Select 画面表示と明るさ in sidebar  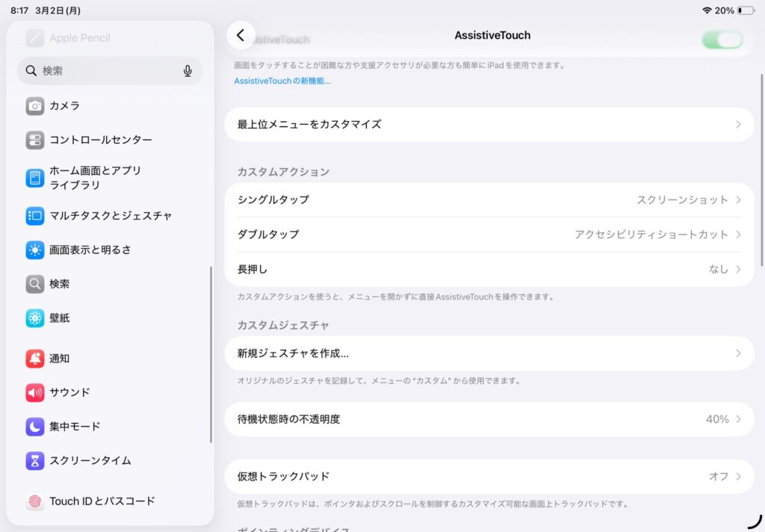point(90,250)
